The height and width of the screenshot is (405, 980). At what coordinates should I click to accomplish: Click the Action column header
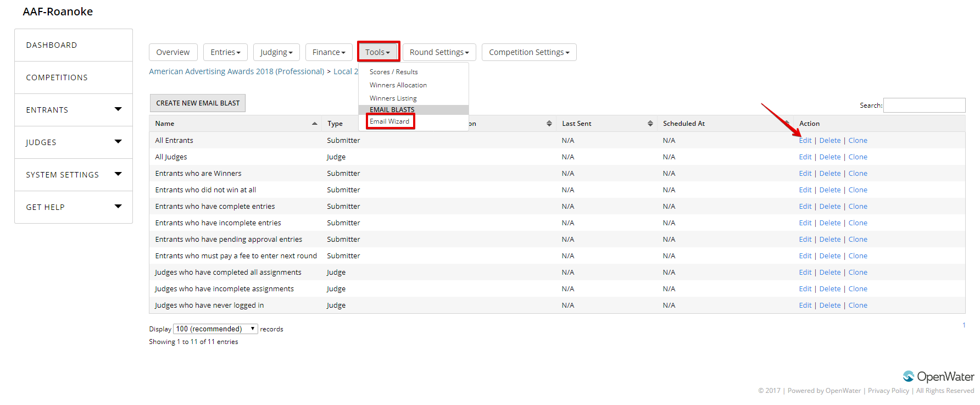(809, 124)
